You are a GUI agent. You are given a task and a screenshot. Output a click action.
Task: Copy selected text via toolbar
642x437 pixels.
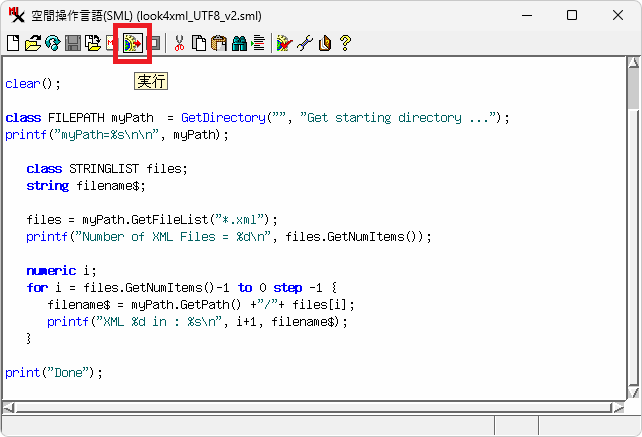(199, 43)
